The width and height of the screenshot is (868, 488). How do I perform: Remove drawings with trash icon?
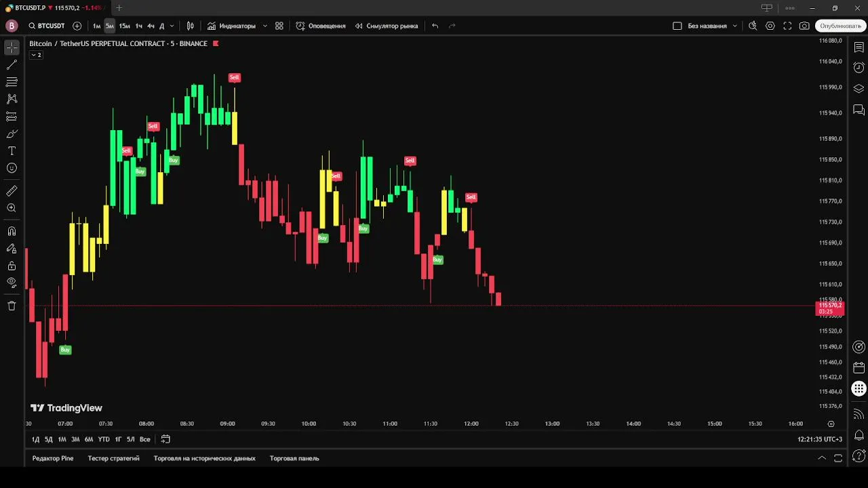pos(12,306)
